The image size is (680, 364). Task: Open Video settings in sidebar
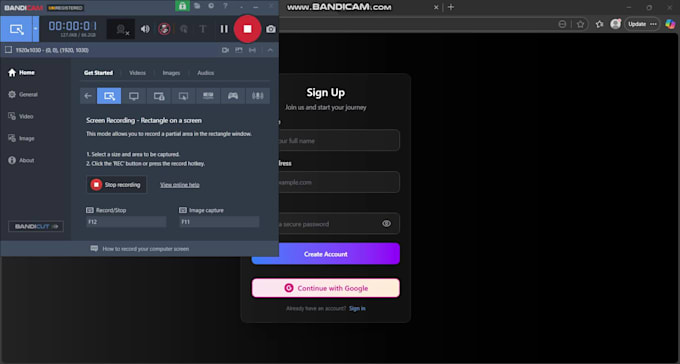(x=21, y=116)
